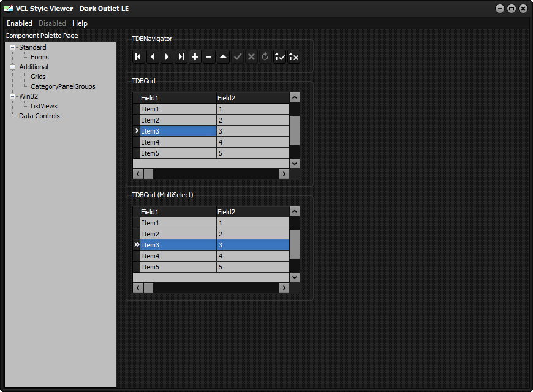The image size is (533, 392).
Task: Click right scroll arrow of MultiSelect grid
Action: pyautogui.click(x=284, y=288)
